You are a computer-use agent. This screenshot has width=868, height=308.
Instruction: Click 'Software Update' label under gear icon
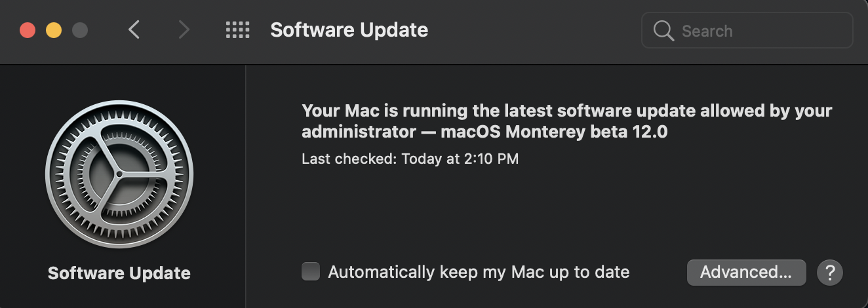coord(119,273)
